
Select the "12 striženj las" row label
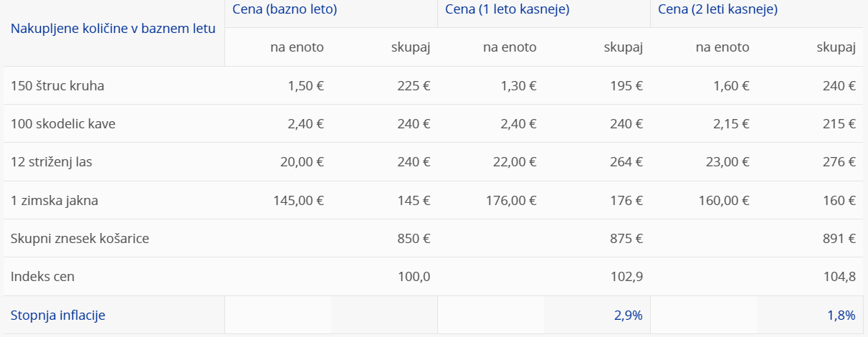coord(52,162)
